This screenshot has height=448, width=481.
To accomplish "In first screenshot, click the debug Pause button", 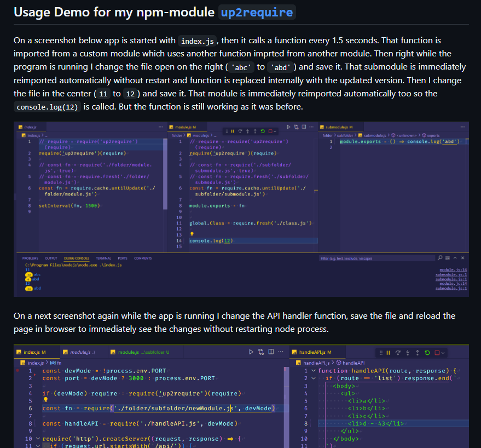I will click(233, 131).
